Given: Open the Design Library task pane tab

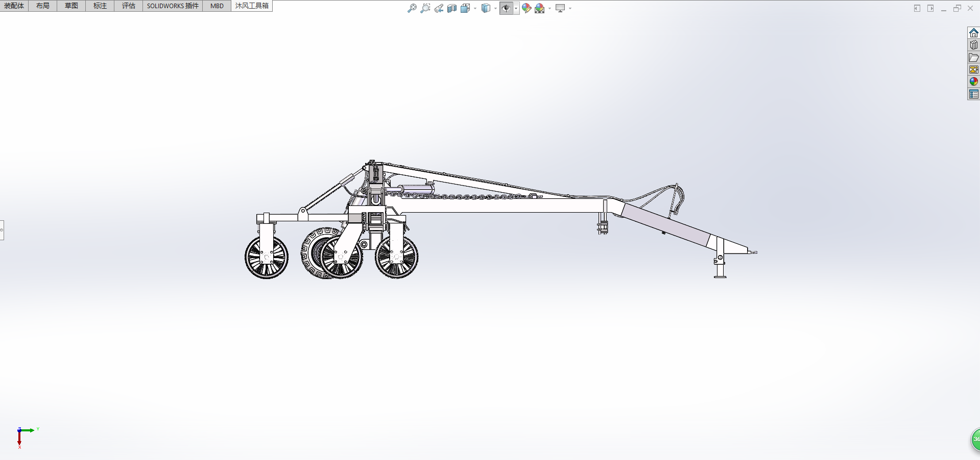Looking at the screenshot, I should coord(974,45).
